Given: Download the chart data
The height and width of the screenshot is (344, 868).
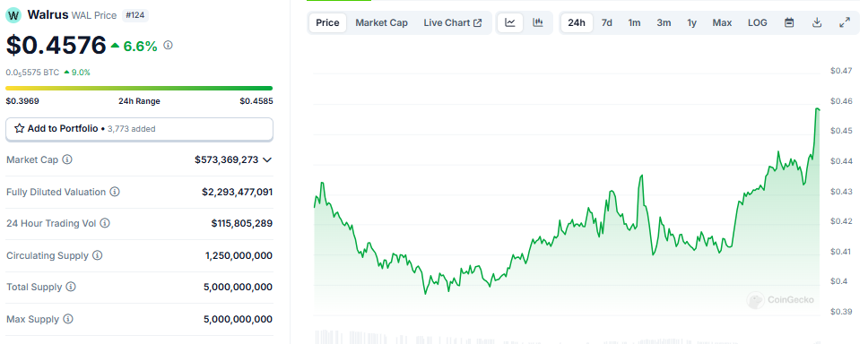Looking at the screenshot, I should click(x=817, y=22).
